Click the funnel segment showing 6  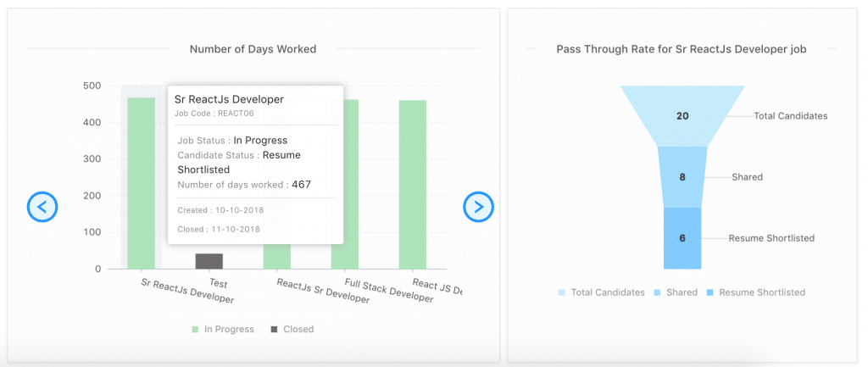tap(682, 238)
